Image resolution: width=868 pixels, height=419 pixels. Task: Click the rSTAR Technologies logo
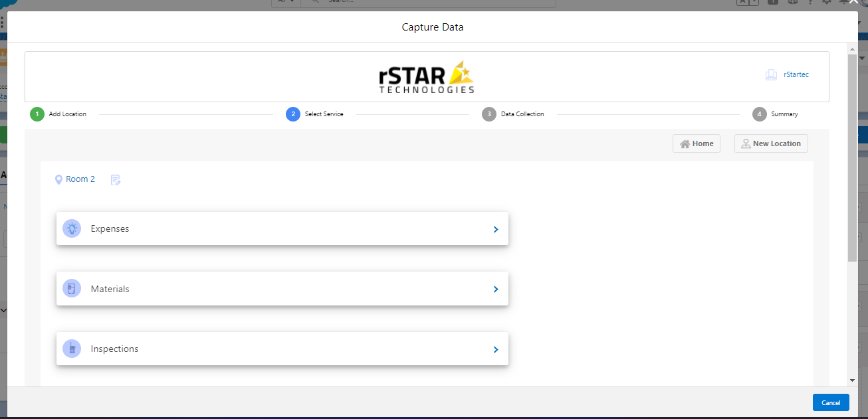[425, 75]
